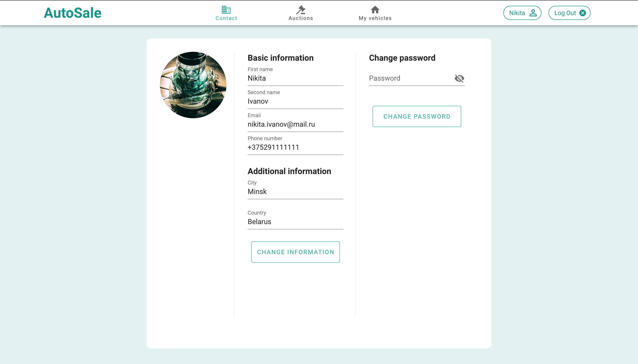The width and height of the screenshot is (638, 364).
Task: Click the Log Out text button
Action: coord(565,13)
